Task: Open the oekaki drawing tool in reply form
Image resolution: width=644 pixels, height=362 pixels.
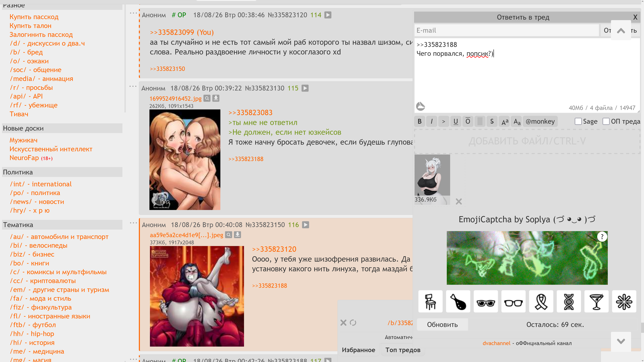Action: click(420, 106)
